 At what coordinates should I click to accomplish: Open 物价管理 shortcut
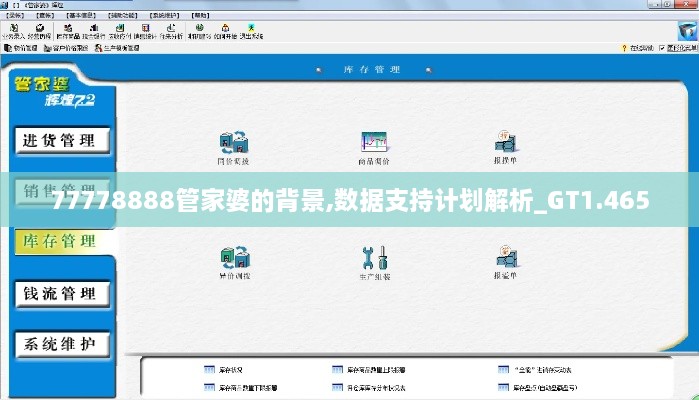pyautogui.click(x=21, y=48)
